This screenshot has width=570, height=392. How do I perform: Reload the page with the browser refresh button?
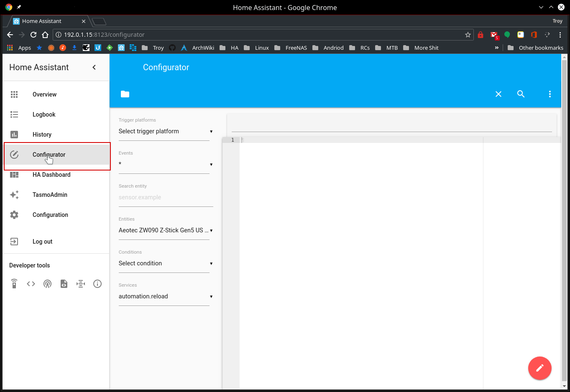pyautogui.click(x=33, y=35)
